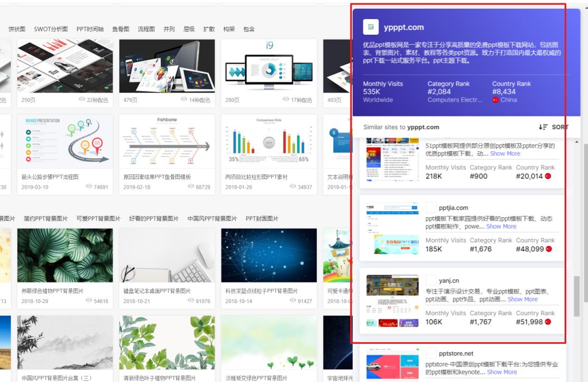Click flag icon next to #20,014 rank
The width and height of the screenshot is (588, 382).
click(548, 176)
